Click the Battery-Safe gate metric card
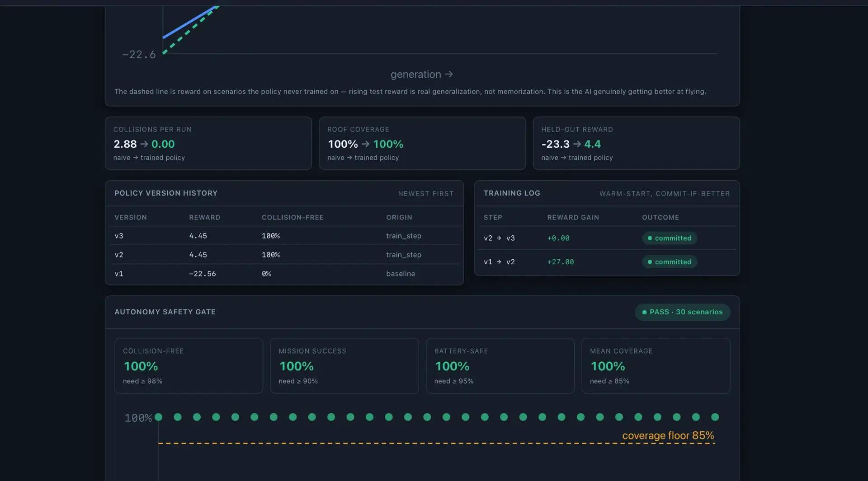The height and width of the screenshot is (481, 868). point(500,366)
